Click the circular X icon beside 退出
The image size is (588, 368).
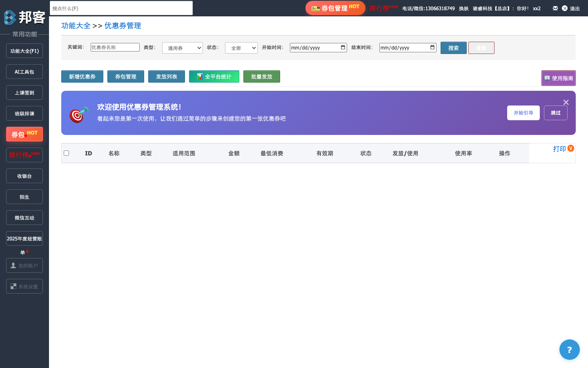[565, 8]
